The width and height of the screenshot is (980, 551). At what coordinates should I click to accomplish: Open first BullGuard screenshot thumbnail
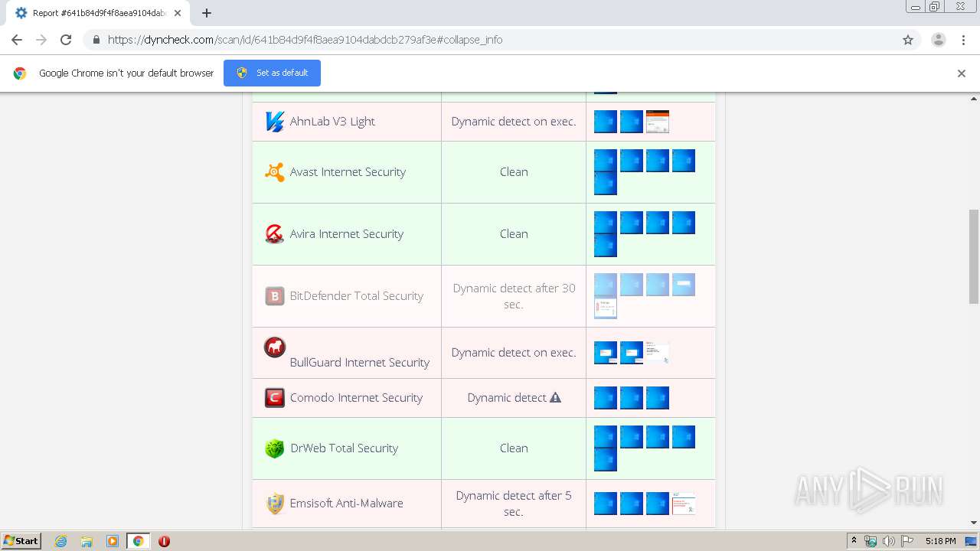click(606, 353)
